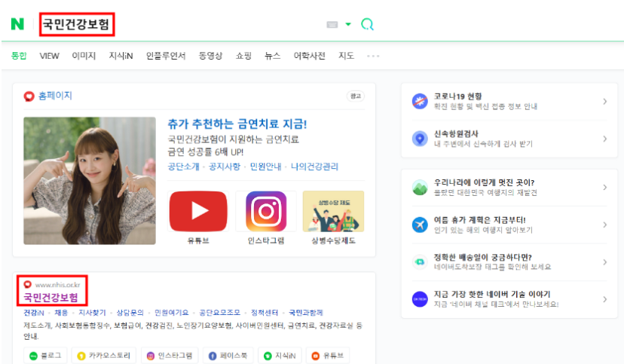Image resolution: width=624 pixels, height=364 pixels.
Task: Click the red logo next to 홈페이지
Action: point(29,96)
